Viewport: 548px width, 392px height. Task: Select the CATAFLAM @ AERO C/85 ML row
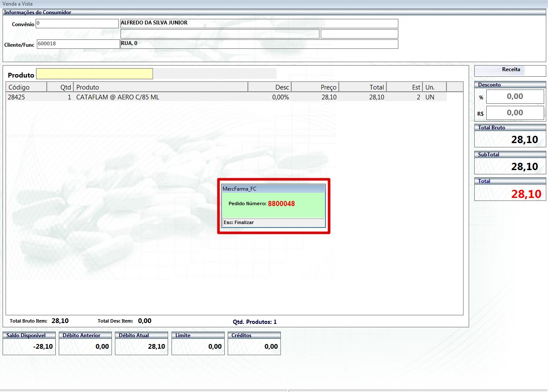pyautogui.click(x=172, y=97)
